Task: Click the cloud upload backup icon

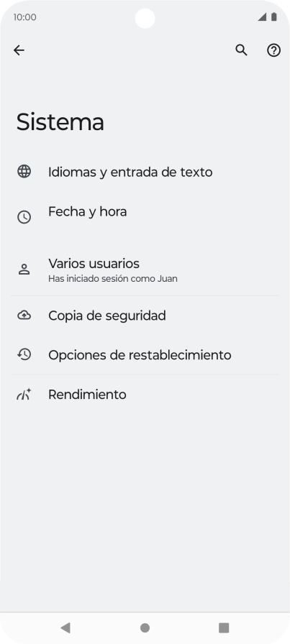Action: point(24,315)
